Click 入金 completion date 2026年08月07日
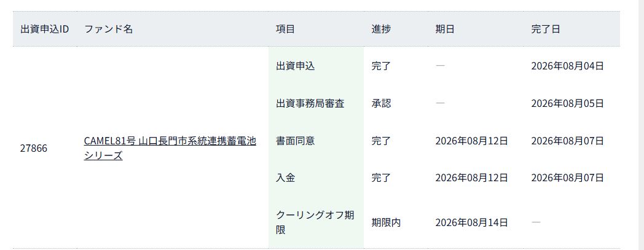The height and width of the screenshot is (250, 644). [567, 178]
